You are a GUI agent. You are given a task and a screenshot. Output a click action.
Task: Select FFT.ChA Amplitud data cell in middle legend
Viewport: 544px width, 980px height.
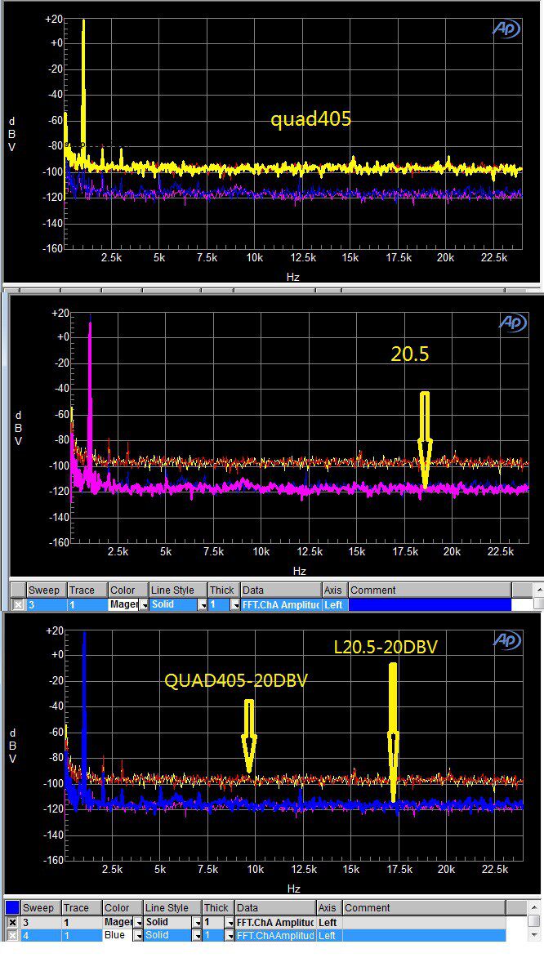click(281, 605)
